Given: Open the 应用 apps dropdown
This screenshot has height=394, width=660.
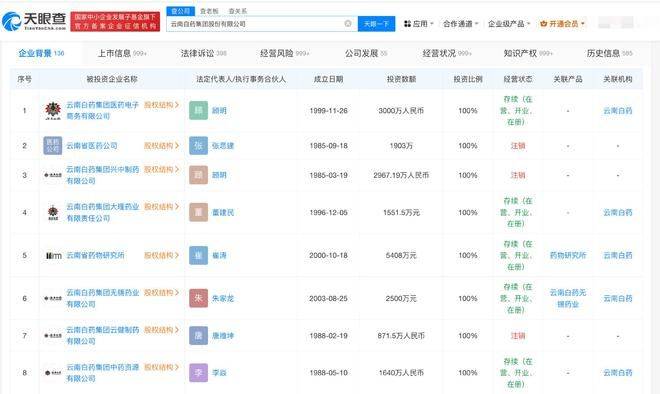Looking at the screenshot, I should point(418,24).
